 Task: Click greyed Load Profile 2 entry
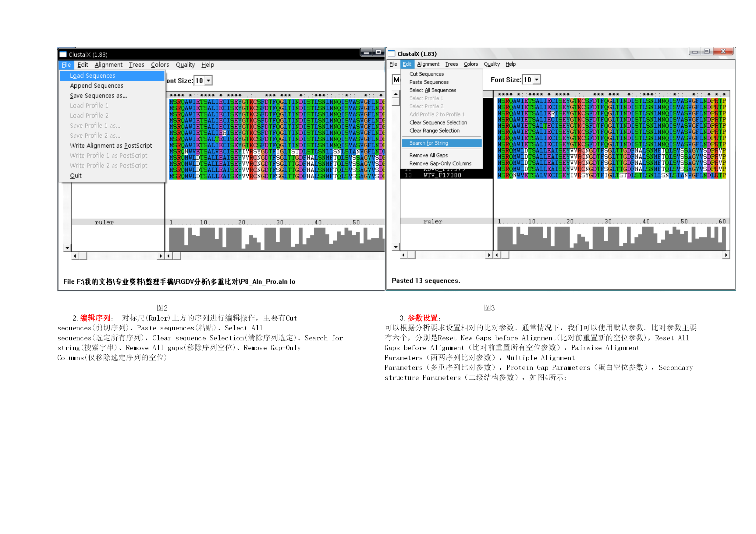(112, 115)
